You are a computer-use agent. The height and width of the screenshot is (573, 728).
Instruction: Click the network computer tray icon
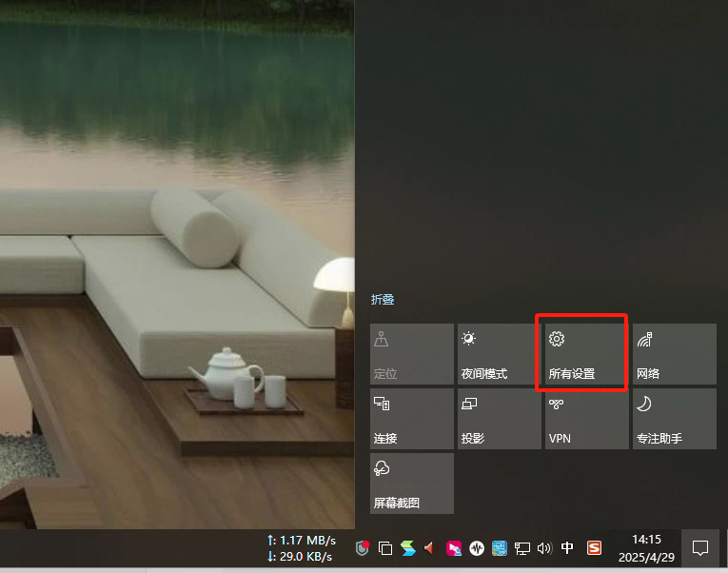(522, 548)
